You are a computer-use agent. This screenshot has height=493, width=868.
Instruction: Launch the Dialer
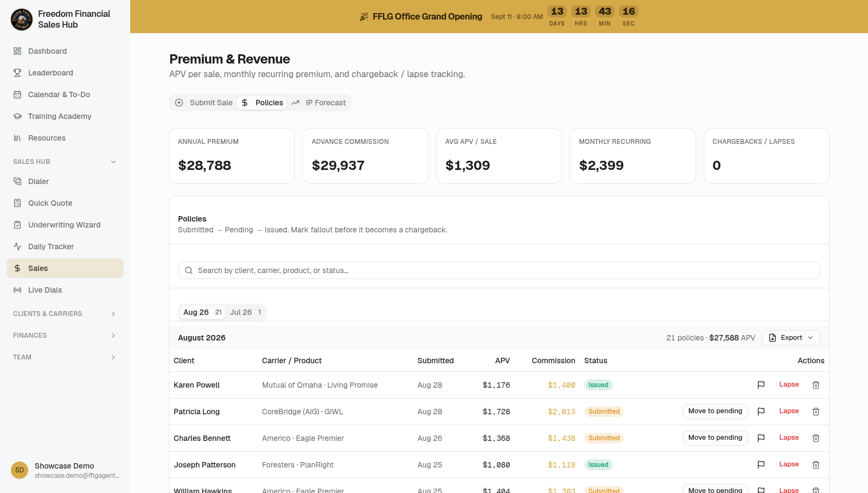click(65, 181)
